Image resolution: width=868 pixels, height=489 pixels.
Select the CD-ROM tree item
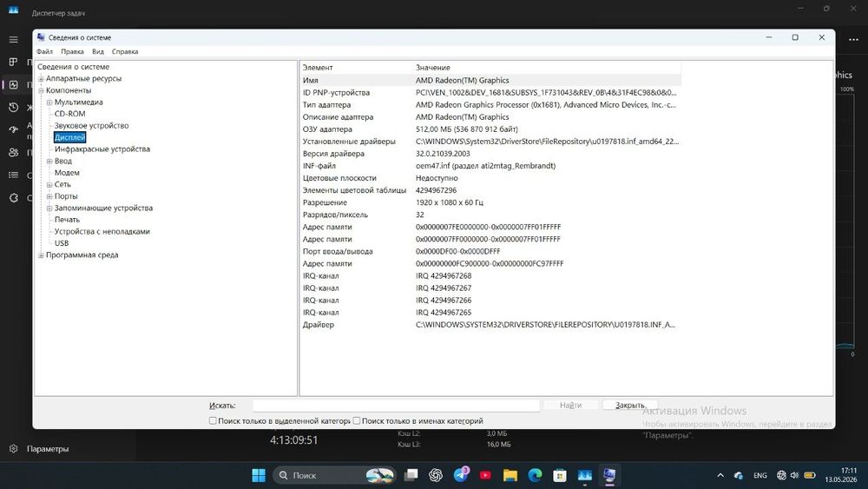click(x=69, y=114)
